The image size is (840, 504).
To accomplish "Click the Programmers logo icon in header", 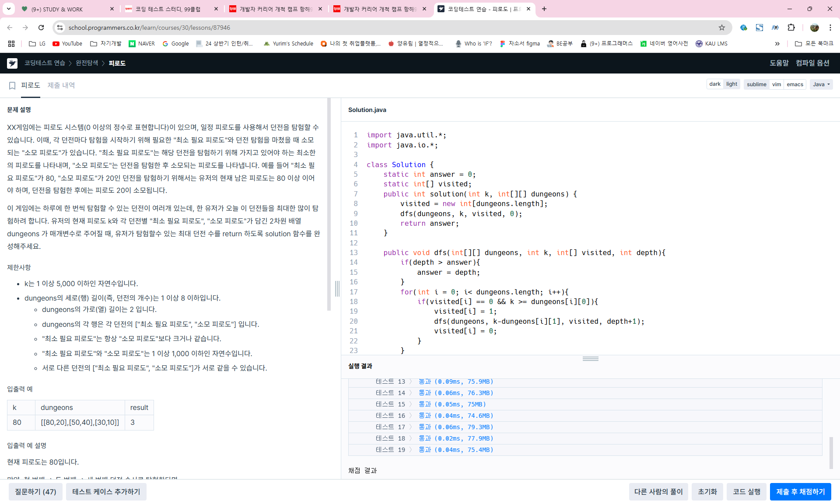I will tap(12, 63).
